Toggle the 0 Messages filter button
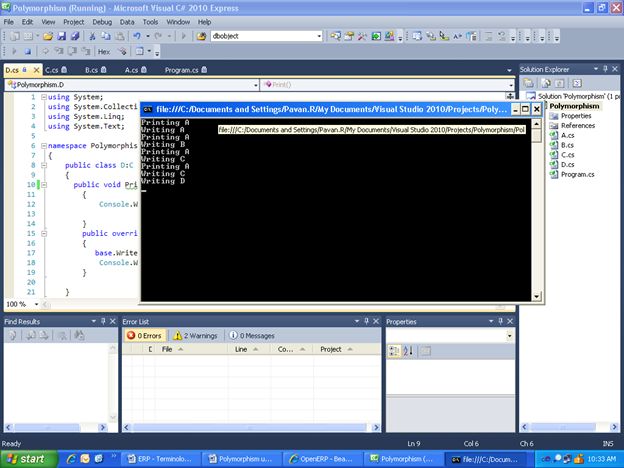This screenshot has width=624, height=468. pyautogui.click(x=251, y=336)
